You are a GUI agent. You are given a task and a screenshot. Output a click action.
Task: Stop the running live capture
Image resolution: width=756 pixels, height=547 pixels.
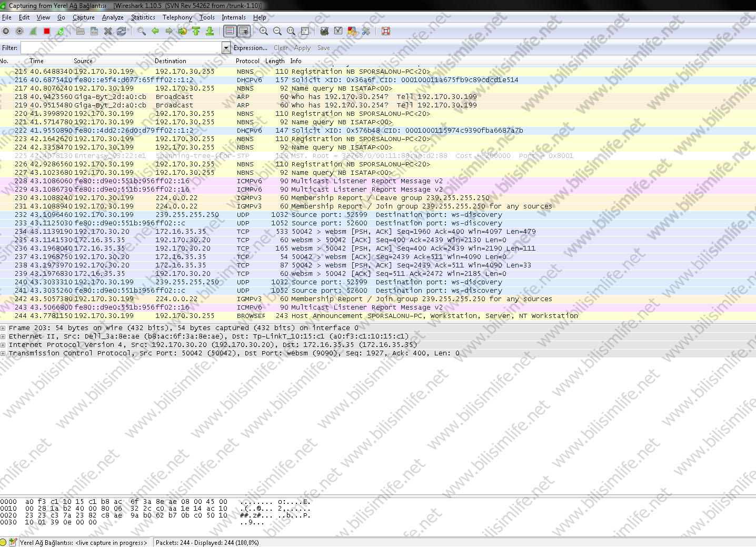coord(47,31)
